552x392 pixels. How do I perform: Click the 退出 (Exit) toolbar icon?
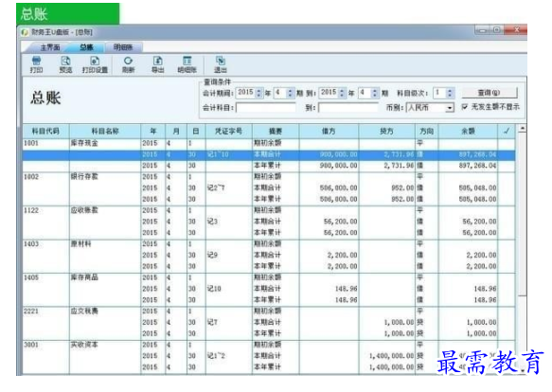click(x=221, y=64)
